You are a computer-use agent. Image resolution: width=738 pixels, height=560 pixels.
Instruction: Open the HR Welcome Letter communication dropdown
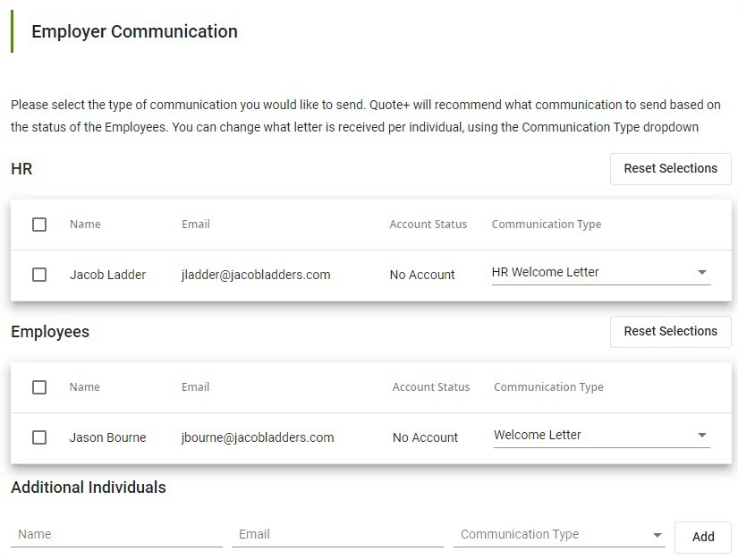[601, 273]
